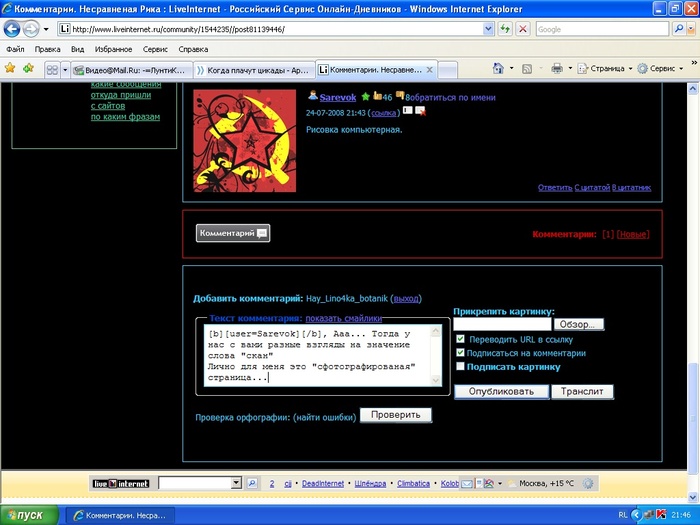700x525 pixels.
Task: Click the user profile icon beside Sarevok
Action: coord(313,96)
